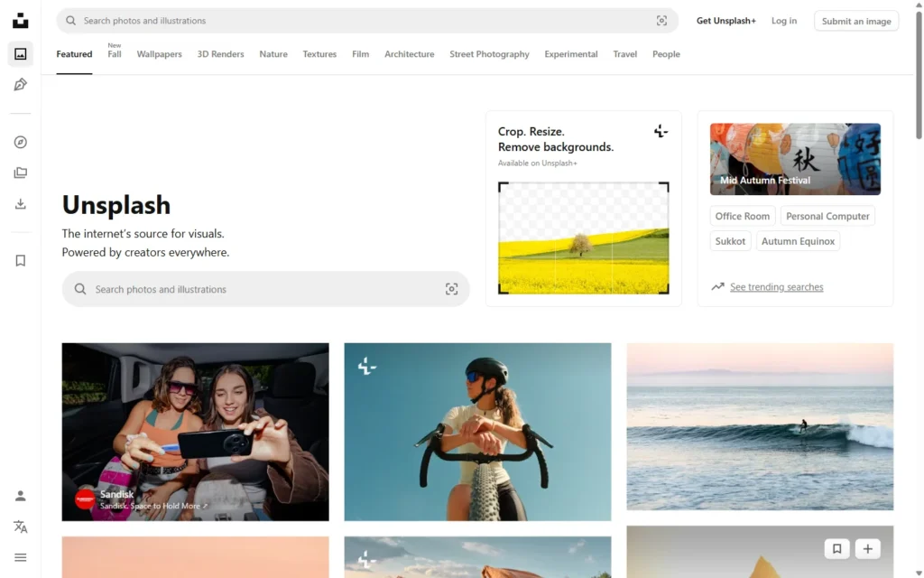Switch to the Featured tab

coord(74,54)
